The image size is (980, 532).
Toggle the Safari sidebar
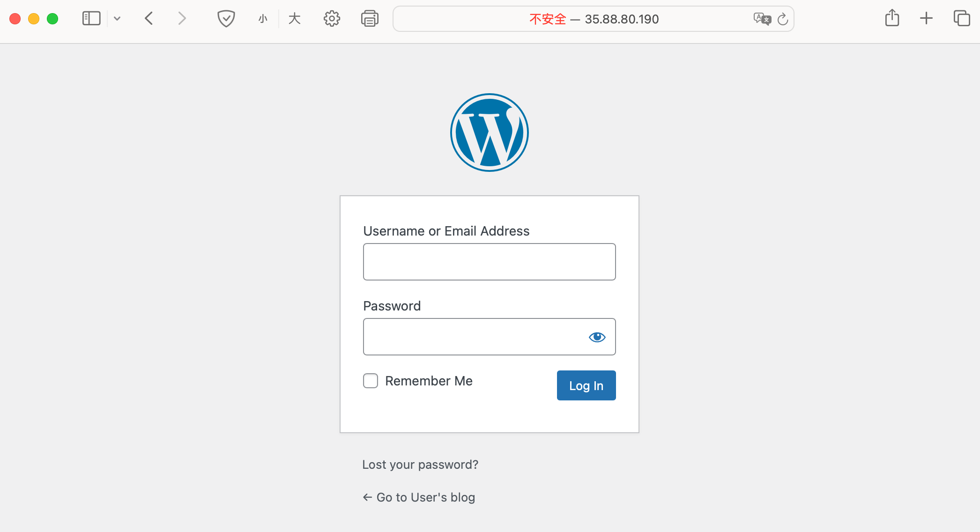pyautogui.click(x=91, y=19)
